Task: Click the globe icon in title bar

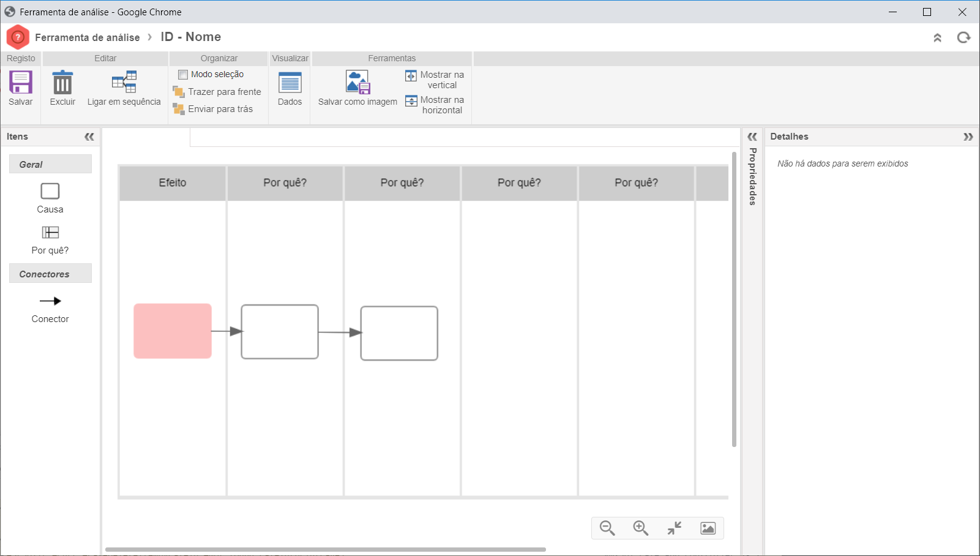Action: tap(10, 12)
